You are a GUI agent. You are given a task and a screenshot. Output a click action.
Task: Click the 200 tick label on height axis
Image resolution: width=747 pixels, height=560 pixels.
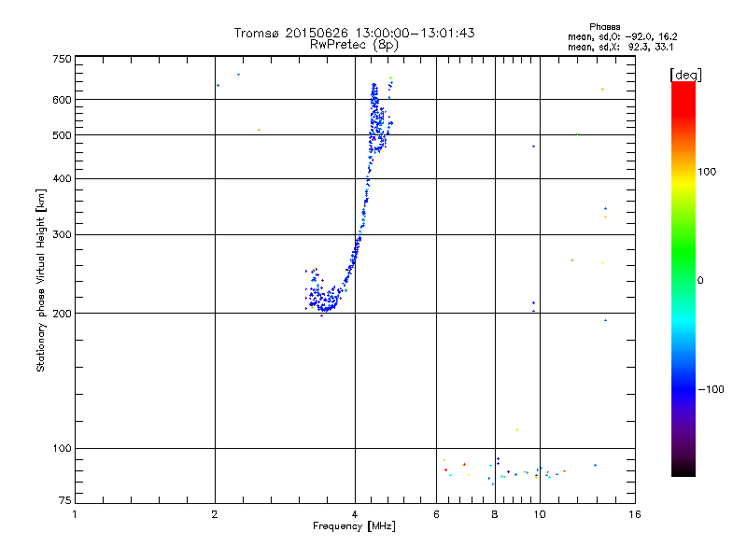coord(62,314)
